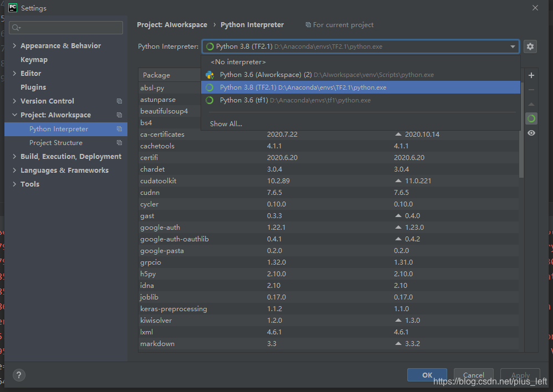Select the grpcio package row
Image resolution: width=553 pixels, height=392 pixels.
[329, 262]
